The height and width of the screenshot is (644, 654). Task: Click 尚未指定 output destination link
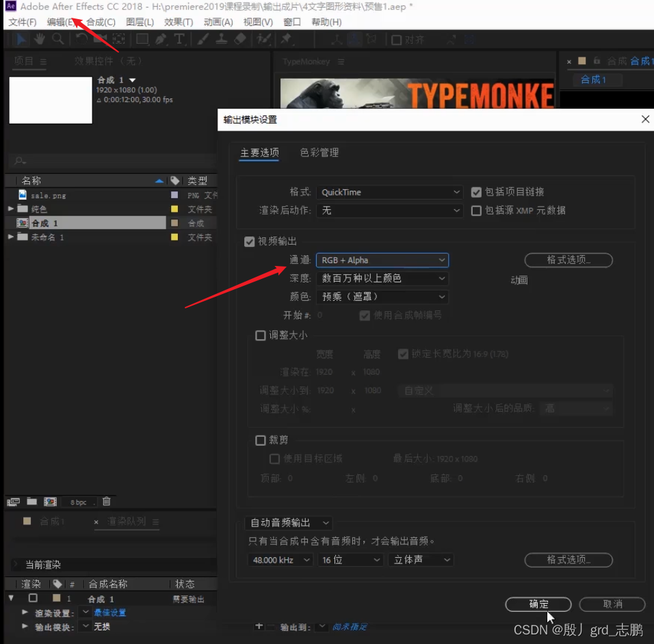coord(350,626)
